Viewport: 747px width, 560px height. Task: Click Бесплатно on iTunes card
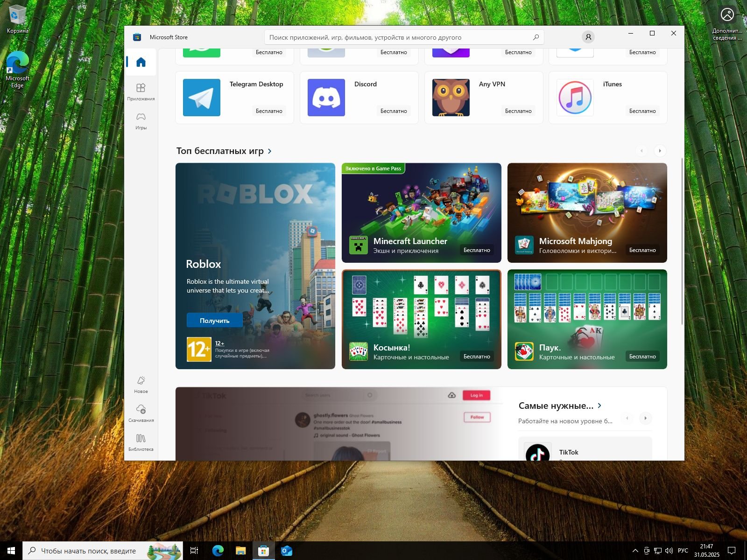click(x=642, y=111)
